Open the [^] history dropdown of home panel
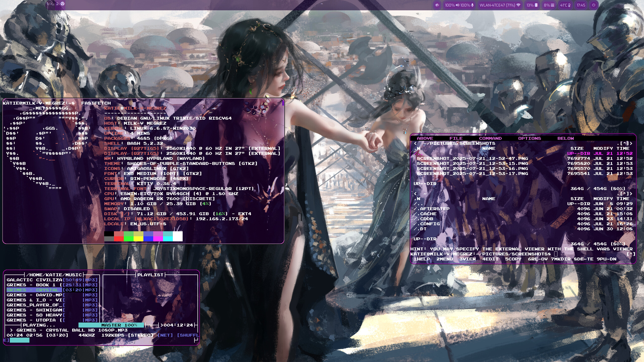644x362 pixels. (624, 194)
